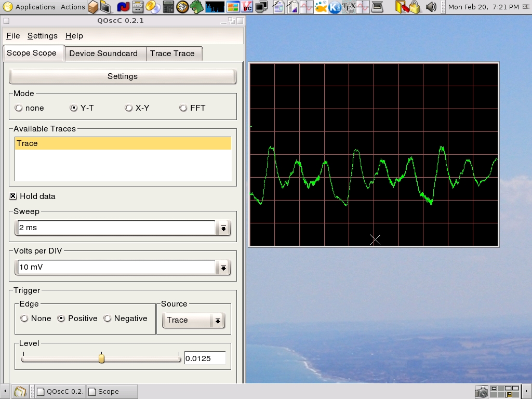Open the Applications panel menu
Viewport: 532px width, 399px height.
click(x=35, y=7)
